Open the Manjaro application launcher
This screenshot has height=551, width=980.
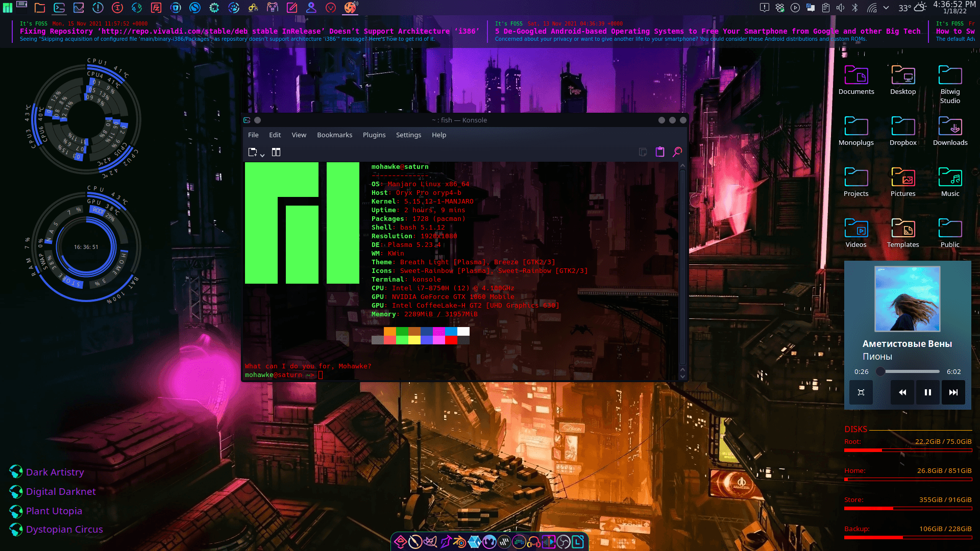[8, 8]
